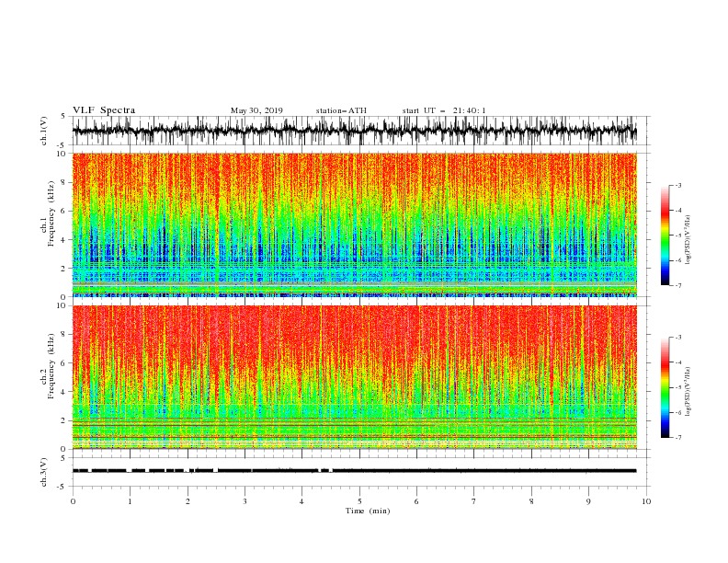Click the ch.2 color bar "log(PSD)(V²/Hz)" label
Viewport: 728px width, 563px height.
(x=688, y=391)
